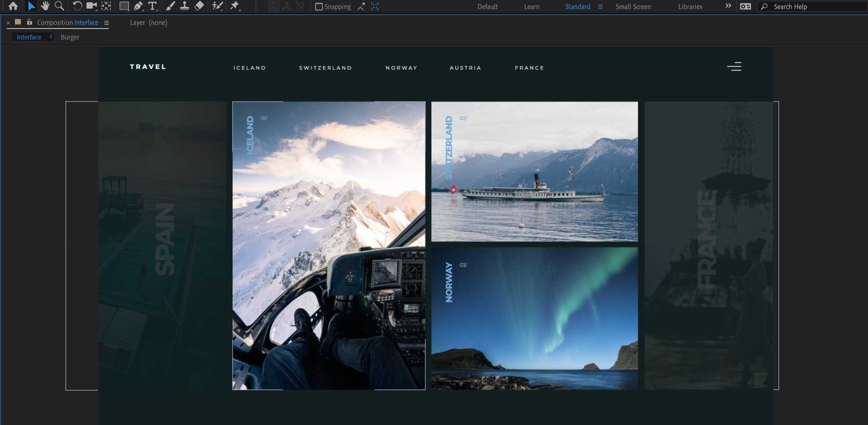This screenshot has height=425, width=868.
Task: Select the Puppet Pin tool
Action: (234, 6)
